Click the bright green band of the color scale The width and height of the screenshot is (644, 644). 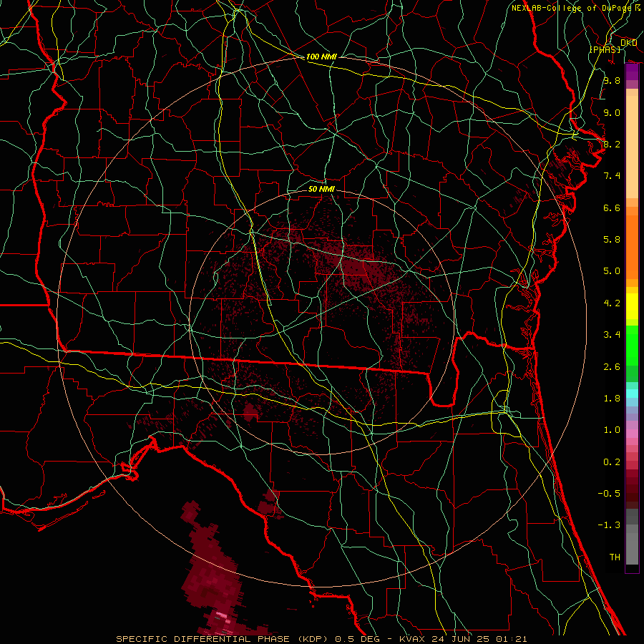tap(632, 345)
